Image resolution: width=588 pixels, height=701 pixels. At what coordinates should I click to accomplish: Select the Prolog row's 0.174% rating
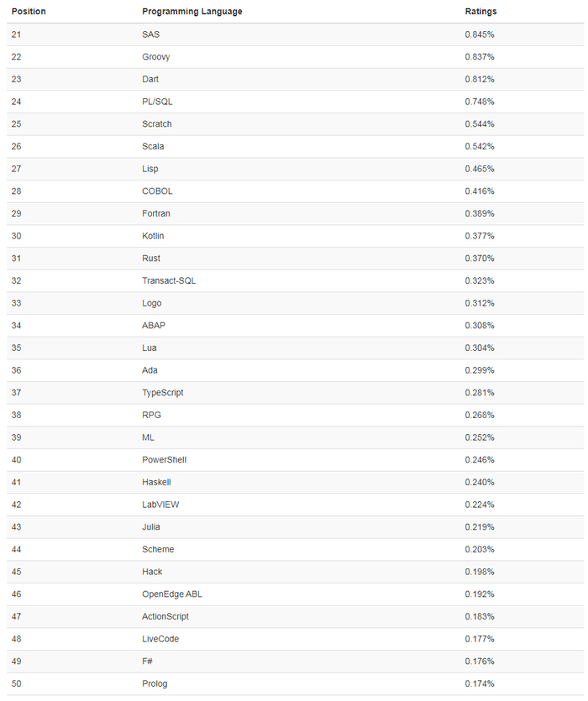coord(480,683)
